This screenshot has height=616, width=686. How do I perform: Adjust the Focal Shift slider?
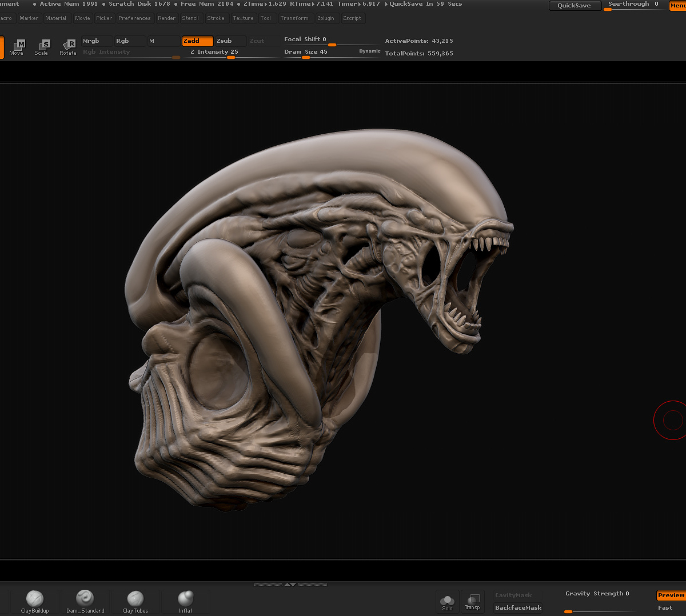pyautogui.click(x=332, y=40)
